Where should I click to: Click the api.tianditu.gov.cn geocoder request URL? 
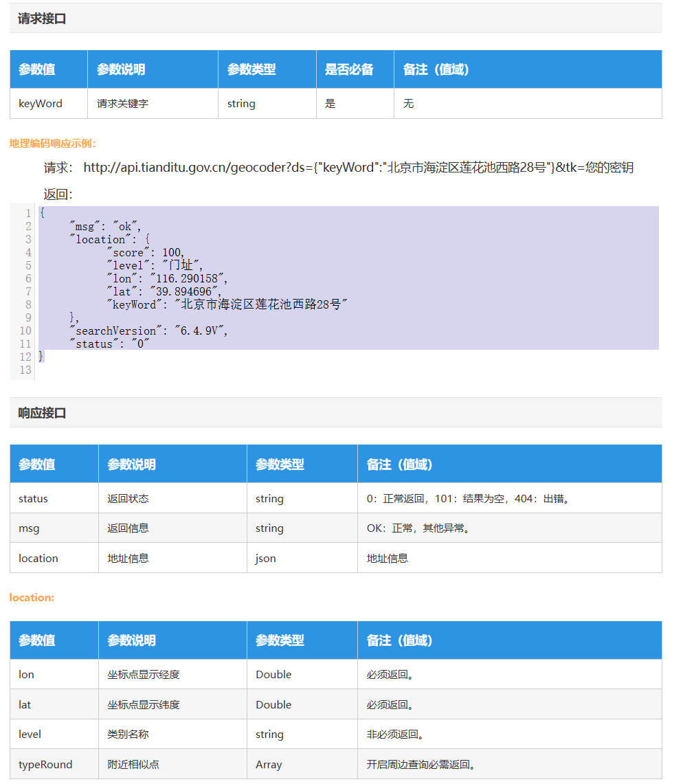point(359,168)
